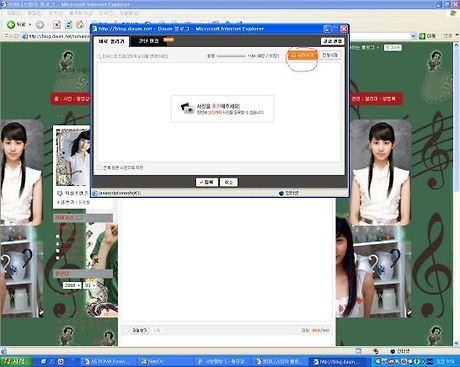Go to the home page via the house icon
This screenshot has height=367, width=460.
[x=80, y=25]
